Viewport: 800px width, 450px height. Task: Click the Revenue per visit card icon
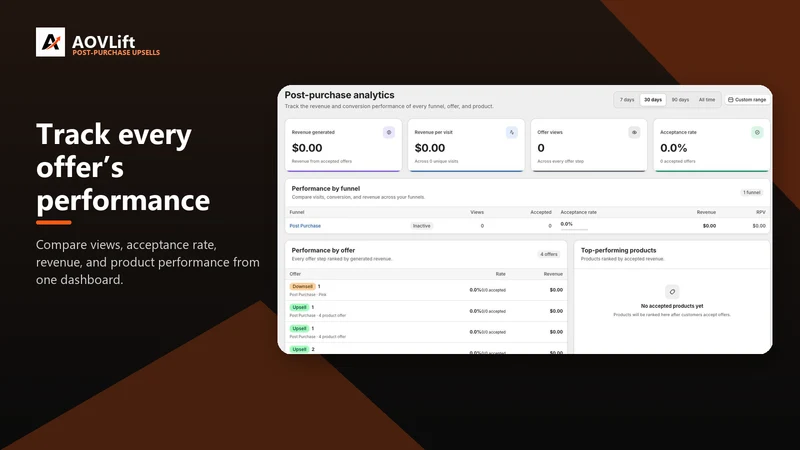pos(512,132)
